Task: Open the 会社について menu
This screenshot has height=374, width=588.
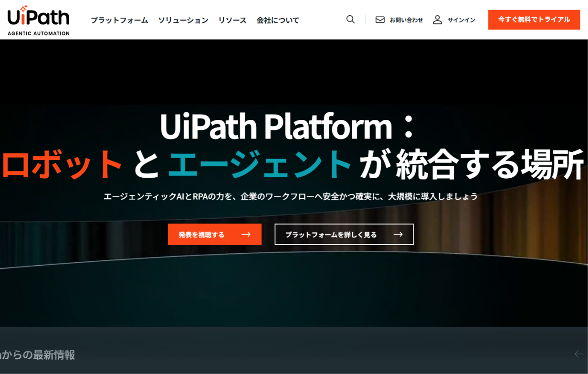Action: (x=278, y=20)
